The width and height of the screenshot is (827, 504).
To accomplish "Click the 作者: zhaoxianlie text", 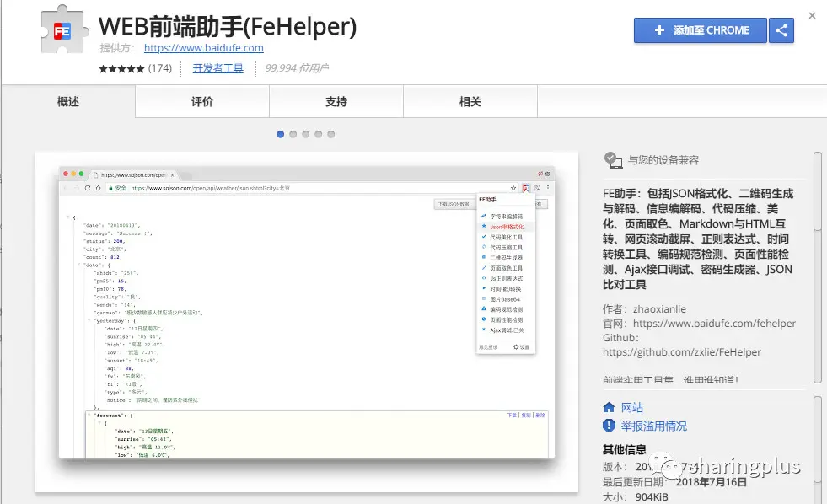I will 645,309.
